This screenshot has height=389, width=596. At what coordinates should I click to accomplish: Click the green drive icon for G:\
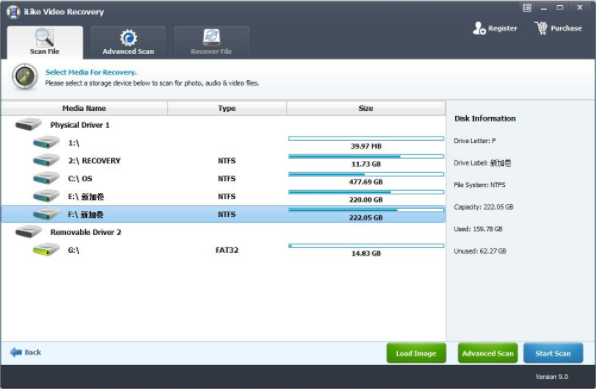click(x=46, y=249)
